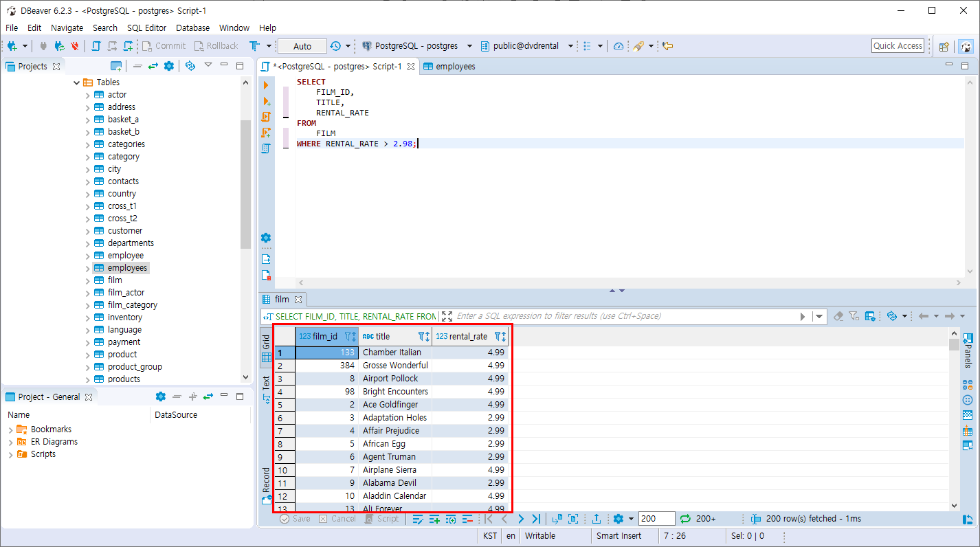Open the Database menu

(192, 27)
